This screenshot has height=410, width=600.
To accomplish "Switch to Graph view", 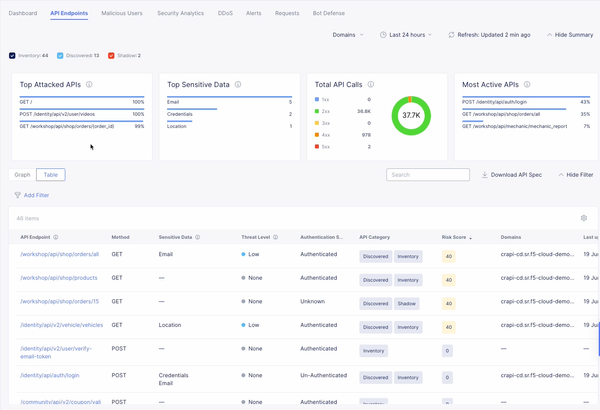I will pyautogui.click(x=22, y=175).
